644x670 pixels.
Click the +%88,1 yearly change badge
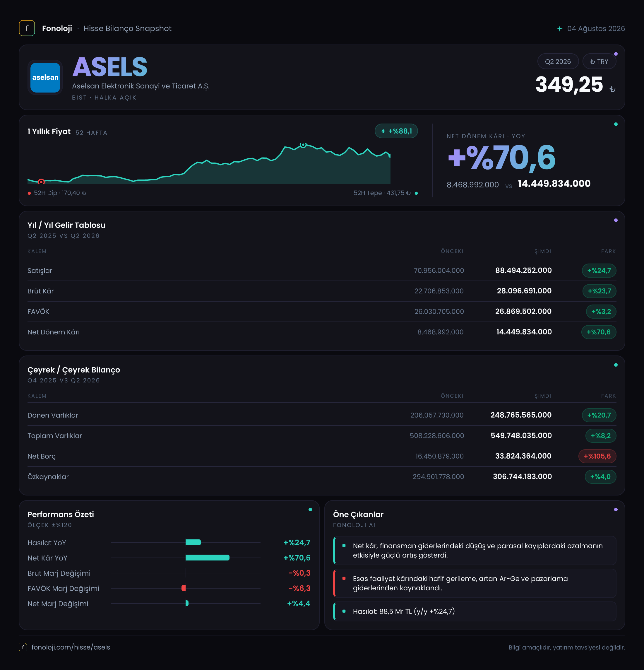click(396, 131)
